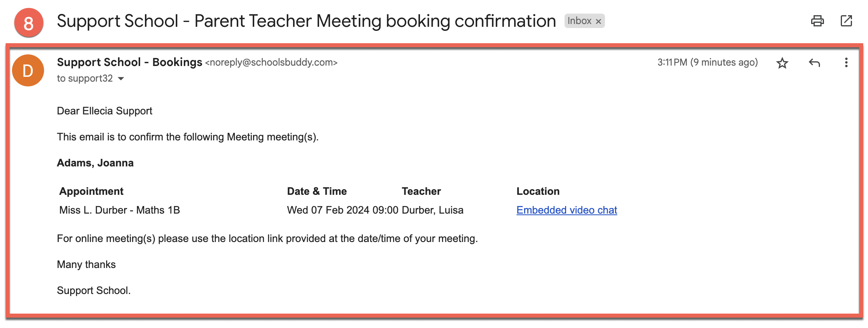
Task: Click the Adams, Joanna student name
Action: [x=95, y=163]
